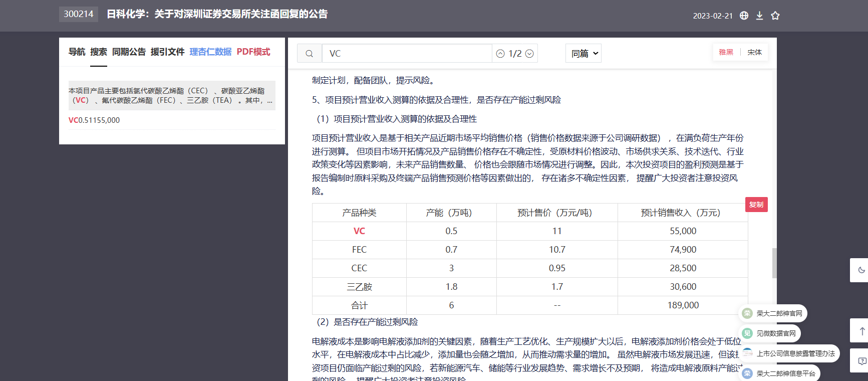The height and width of the screenshot is (381, 868).
Task: Switch to PDF模式 view
Action: click(x=253, y=52)
